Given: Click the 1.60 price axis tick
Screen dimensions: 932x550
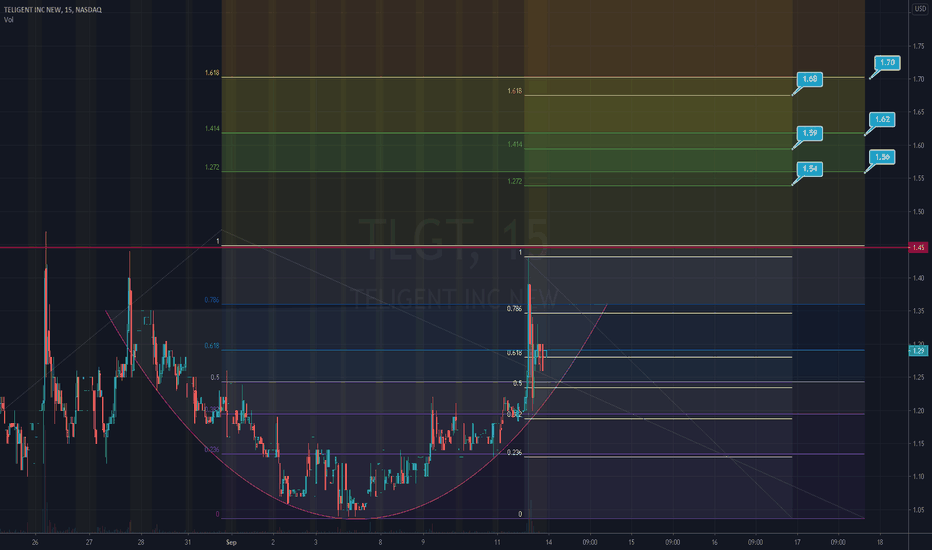Looking at the screenshot, I should pyautogui.click(x=919, y=146).
